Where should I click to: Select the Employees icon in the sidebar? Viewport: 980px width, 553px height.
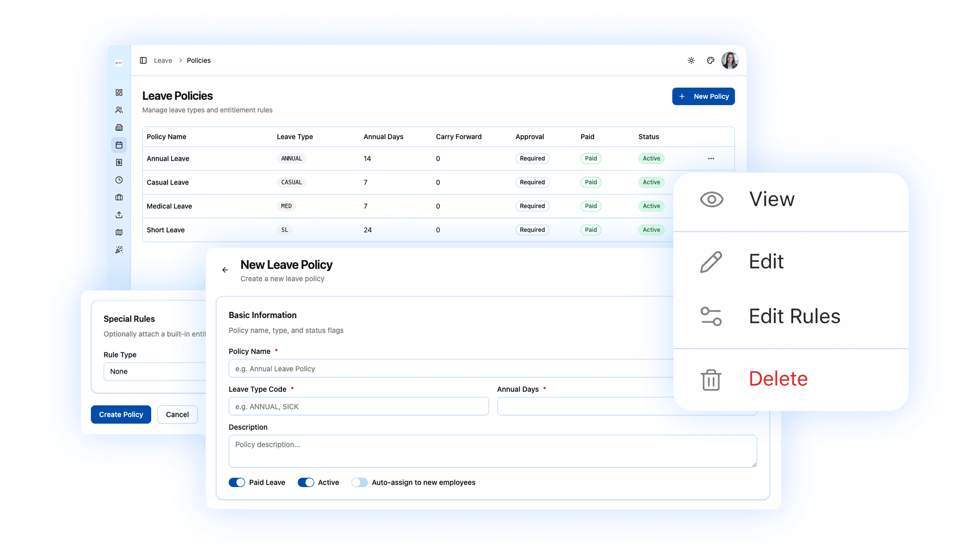pos(119,110)
